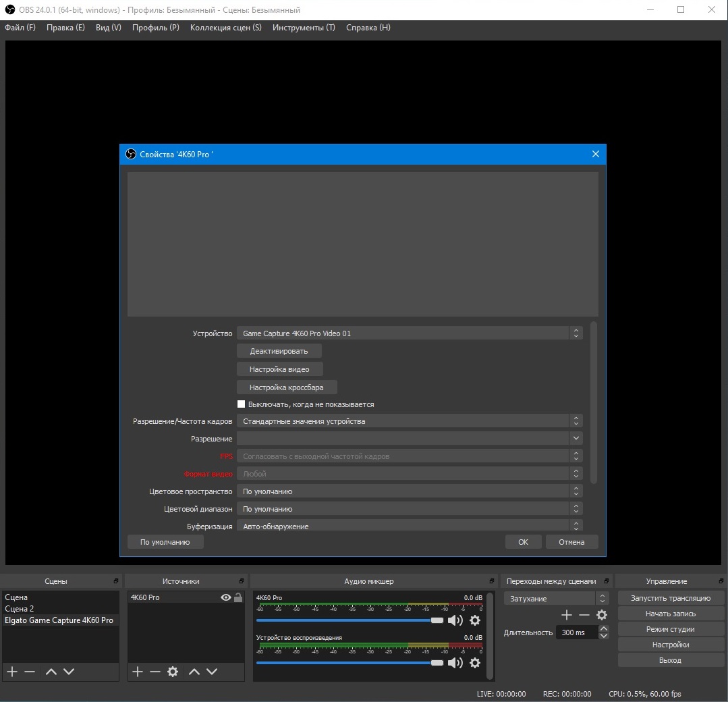Hide the 4K60 Pro source with the eye icon
The width and height of the screenshot is (728, 702).
[x=225, y=597]
